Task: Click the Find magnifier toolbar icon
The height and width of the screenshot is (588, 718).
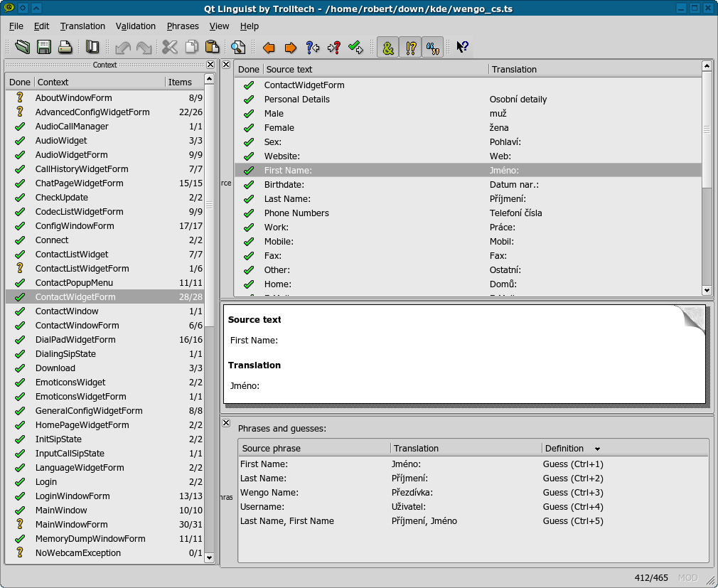Action: 237,48
